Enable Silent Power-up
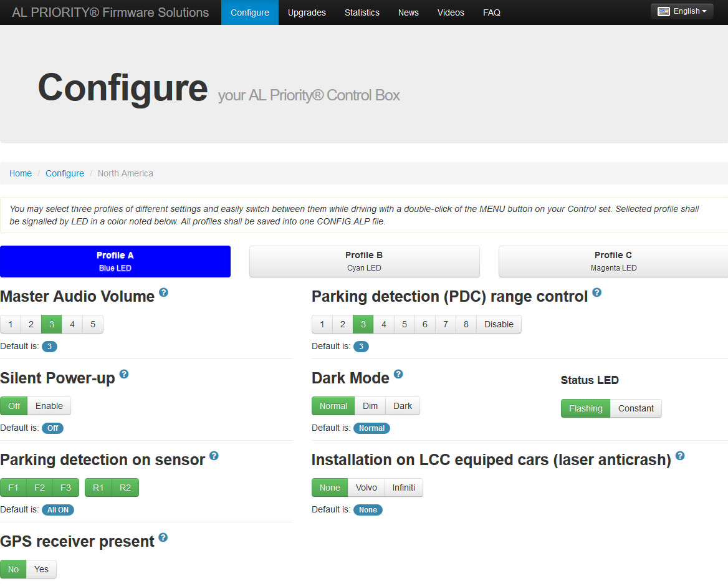Viewport: 728px width, 586px height. click(x=49, y=406)
